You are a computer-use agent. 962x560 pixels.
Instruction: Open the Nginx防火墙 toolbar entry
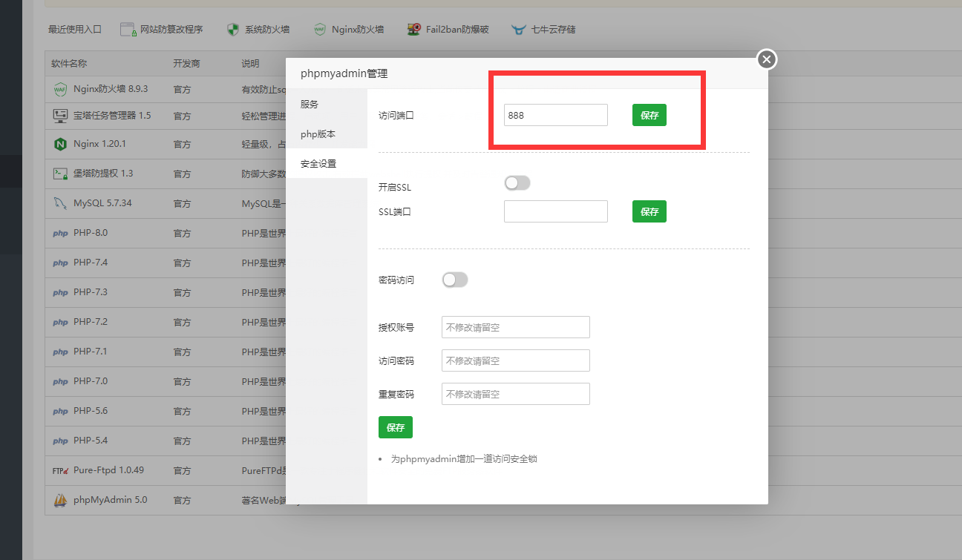point(349,30)
